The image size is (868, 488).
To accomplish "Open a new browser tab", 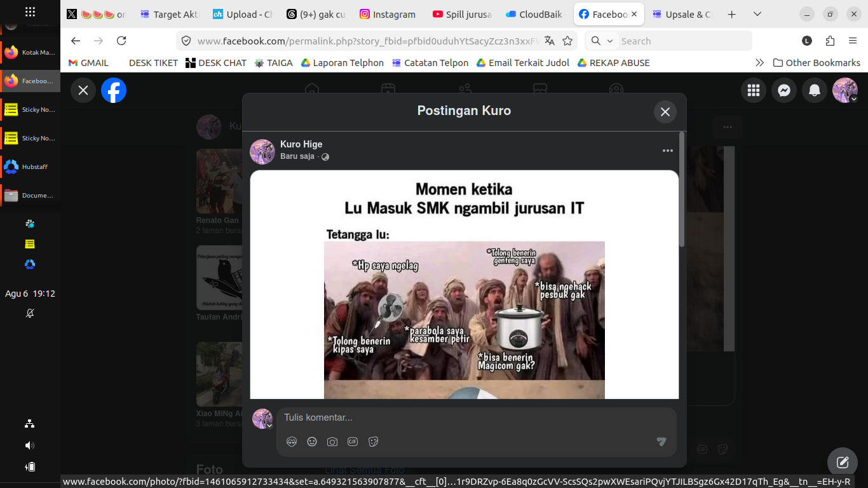I will tap(731, 14).
